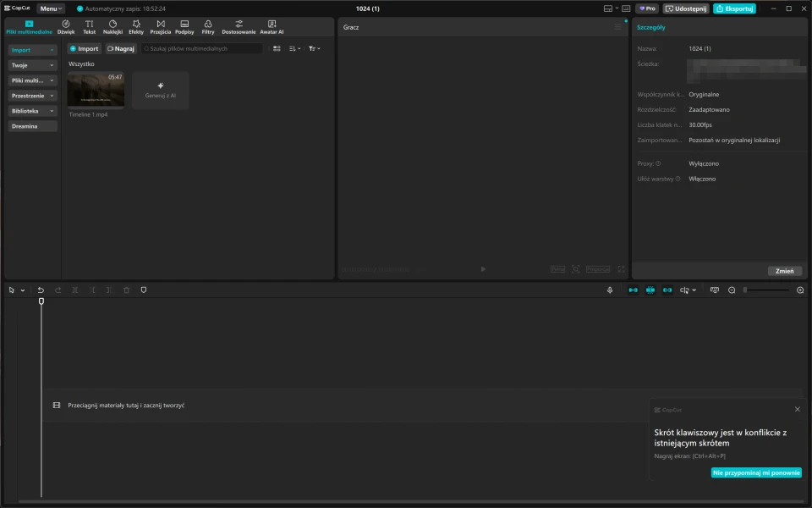Screen dimensions: 812x508
Task: Toggle auto snapping in the timeline
Action: [x=650, y=290]
